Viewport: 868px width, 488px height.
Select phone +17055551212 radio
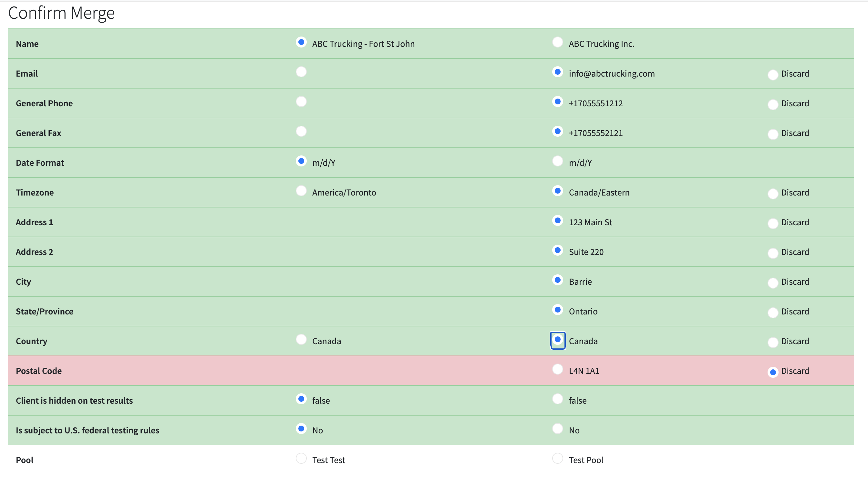coord(558,101)
